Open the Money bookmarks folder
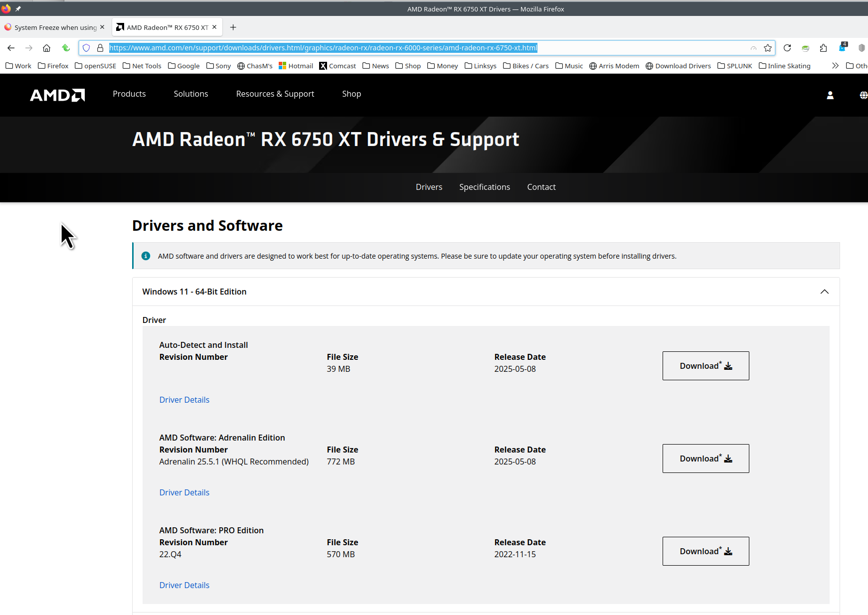The image size is (868, 615). click(443, 66)
